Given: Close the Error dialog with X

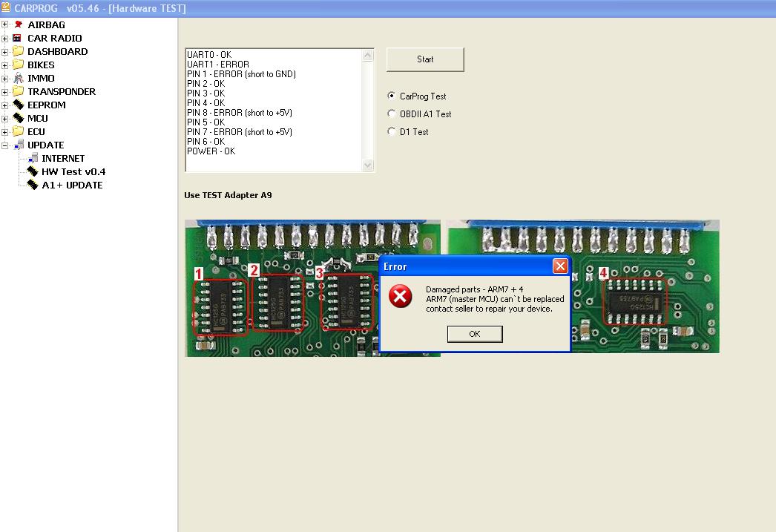Looking at the screenshot, I should click(x=560, y=266).
